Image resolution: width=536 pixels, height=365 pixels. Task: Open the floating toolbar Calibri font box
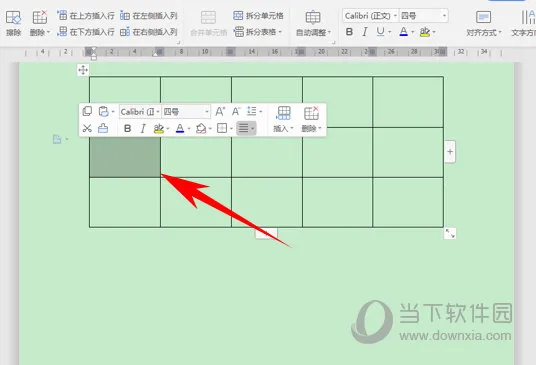[x=140, y=112]
